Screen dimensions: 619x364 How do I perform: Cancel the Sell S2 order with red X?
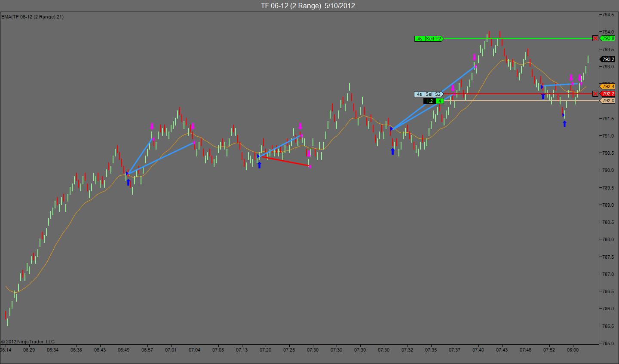[x=595, y=94]
